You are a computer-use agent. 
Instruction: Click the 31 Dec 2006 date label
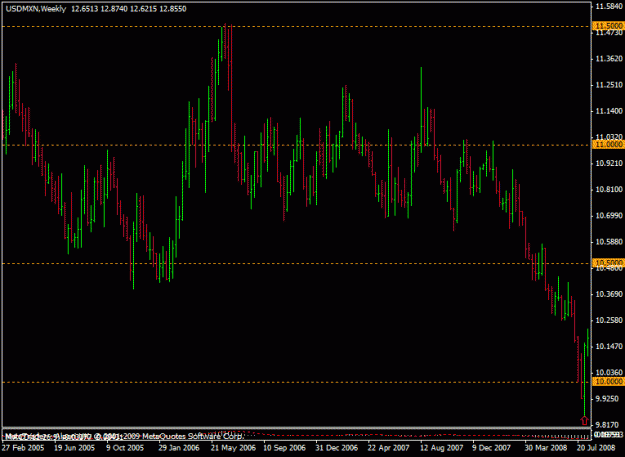coord(337,448)
